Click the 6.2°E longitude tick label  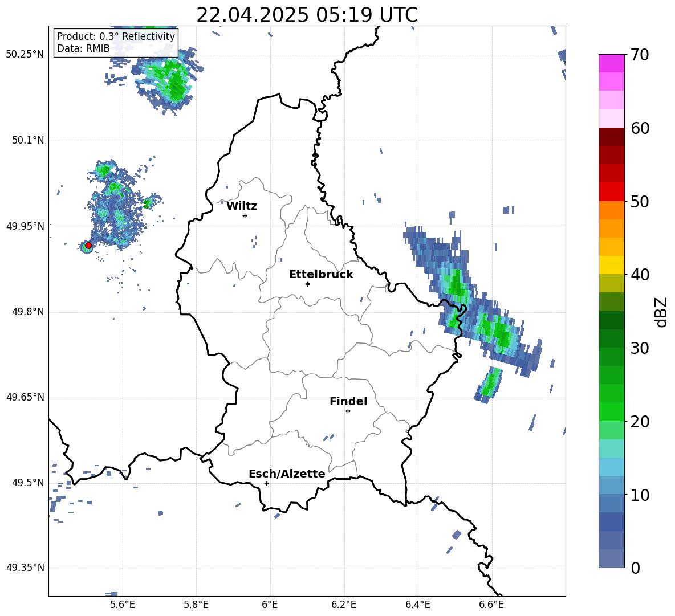(344, 605)
